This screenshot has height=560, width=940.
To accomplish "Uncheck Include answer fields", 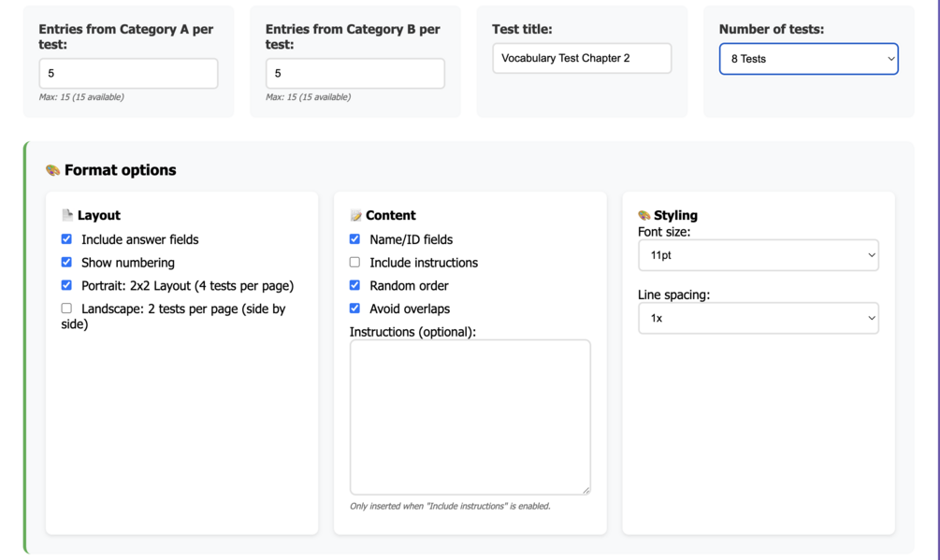I will (x=66, y=239).
